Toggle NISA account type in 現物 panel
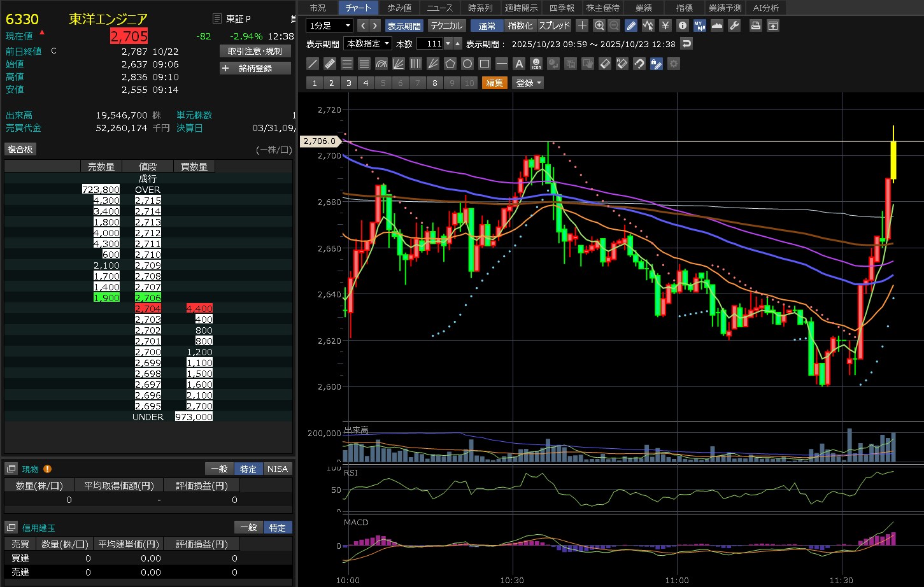Image resolution: width=924 pixels, height=587 pixels. [278, 469]
